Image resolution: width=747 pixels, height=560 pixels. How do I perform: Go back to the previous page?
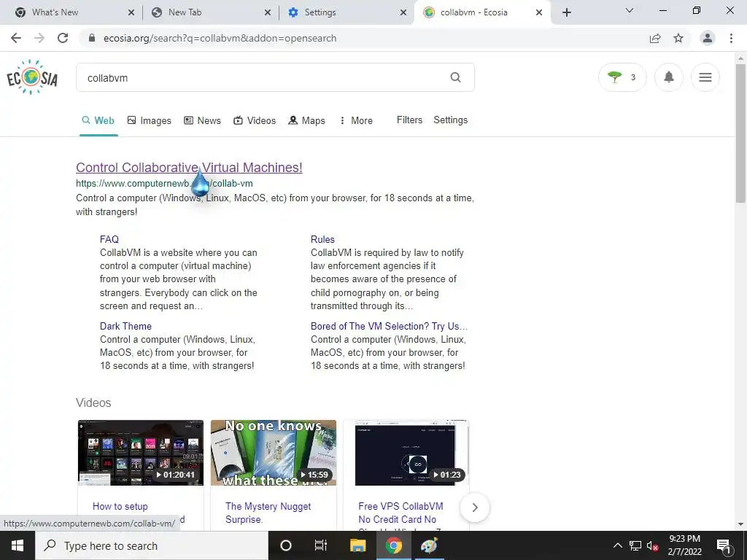coord(16,38)
